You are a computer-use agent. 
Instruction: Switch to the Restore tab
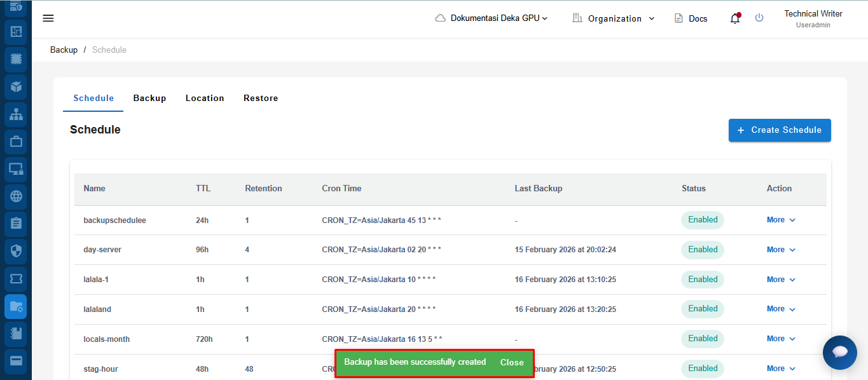coord(261,98)
